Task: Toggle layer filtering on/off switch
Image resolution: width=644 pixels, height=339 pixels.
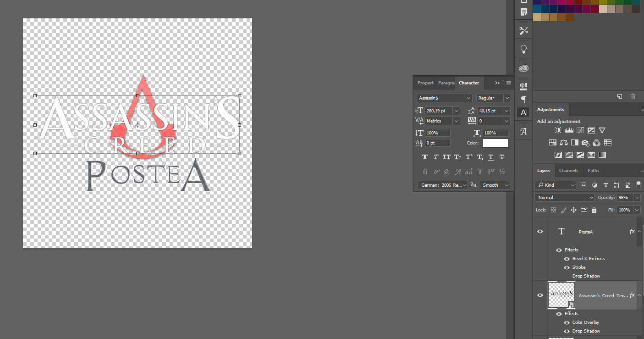Action: pos(638,185)
